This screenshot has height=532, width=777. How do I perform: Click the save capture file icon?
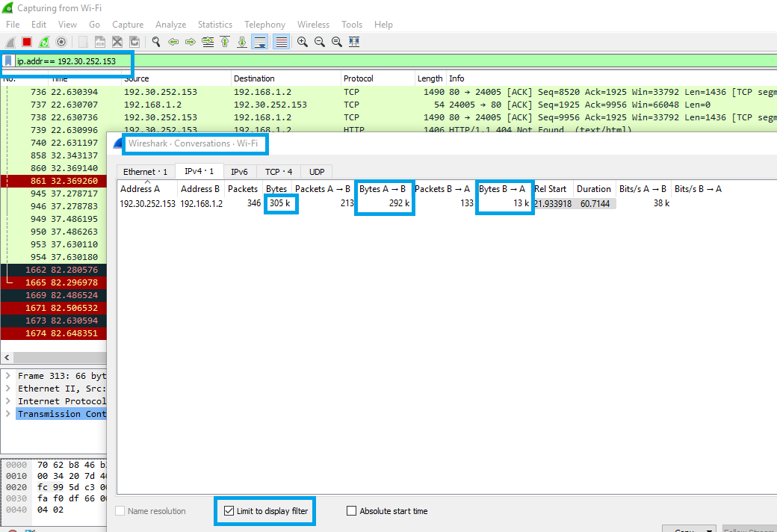point(100,42)
